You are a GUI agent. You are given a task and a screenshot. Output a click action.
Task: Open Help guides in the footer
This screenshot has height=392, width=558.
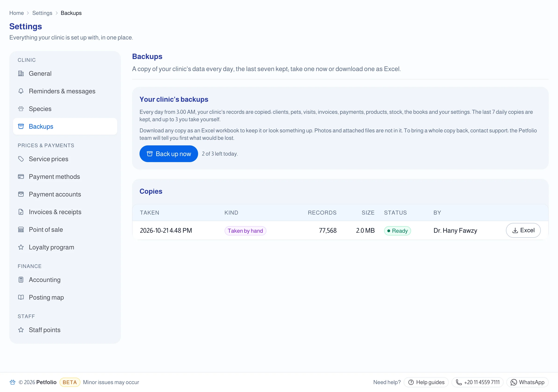[426, 382]
